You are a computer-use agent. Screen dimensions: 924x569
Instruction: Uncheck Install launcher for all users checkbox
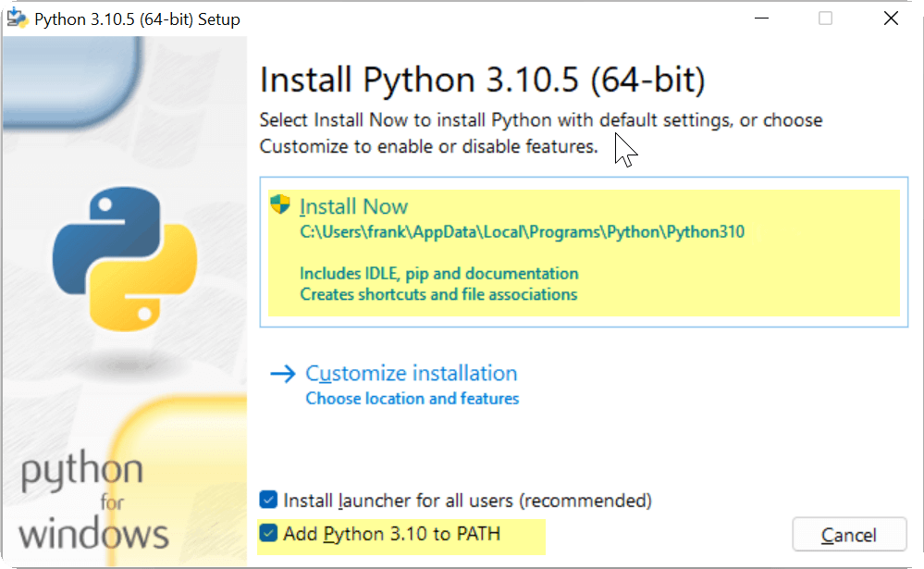[268, 500]
